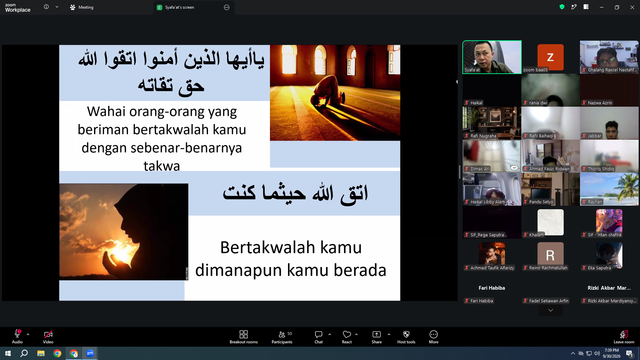
Task: Open the taskbar volume icon
Action: tap(597, 353)
